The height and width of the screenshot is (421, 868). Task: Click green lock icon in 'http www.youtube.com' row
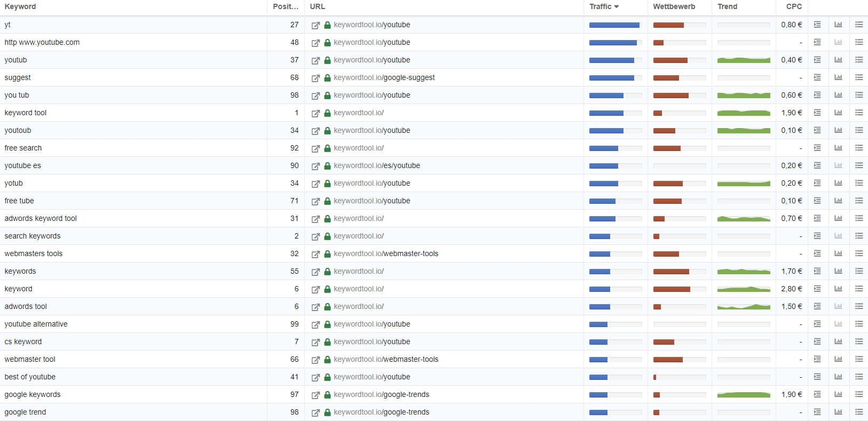327,42
